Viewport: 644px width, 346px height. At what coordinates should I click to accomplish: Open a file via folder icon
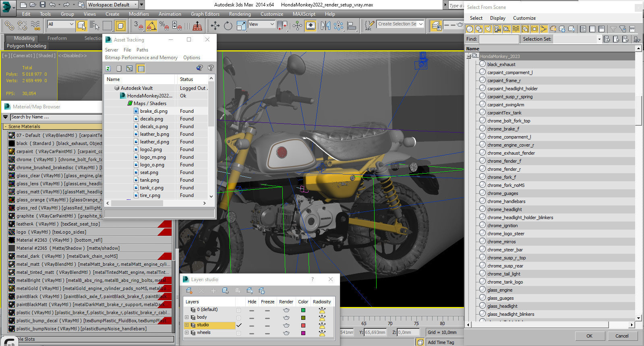[x=33, y=5]
